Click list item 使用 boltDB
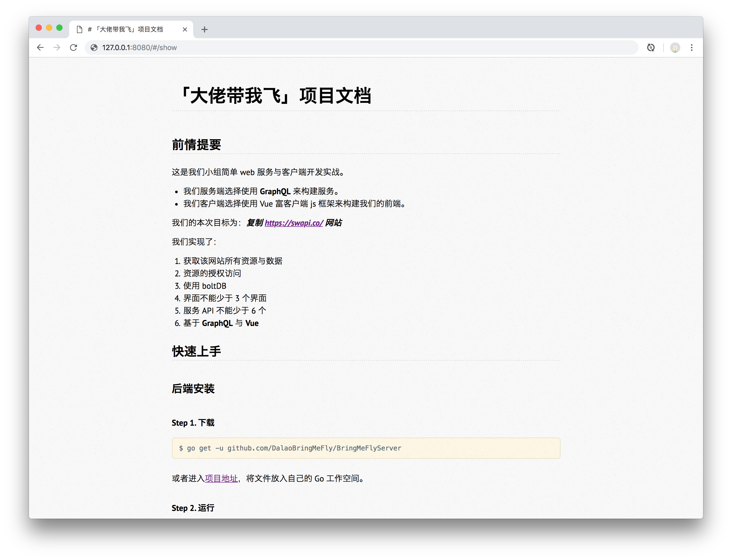 (205, 286)
